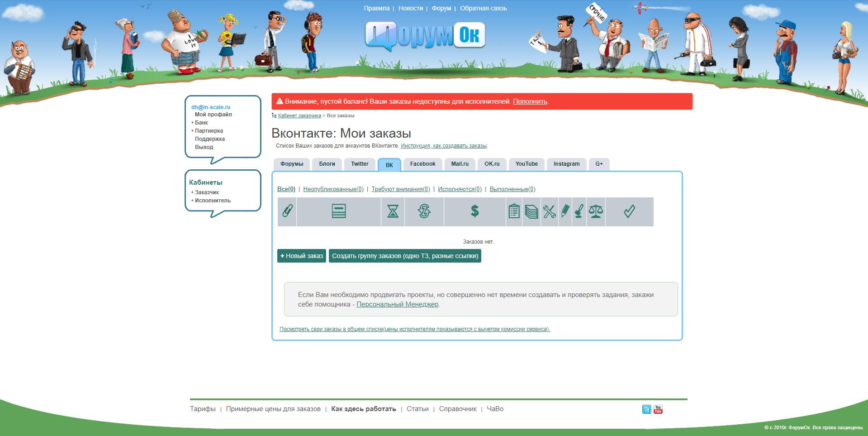
Task: Click the pencil column icon
Action: point(565,211)
